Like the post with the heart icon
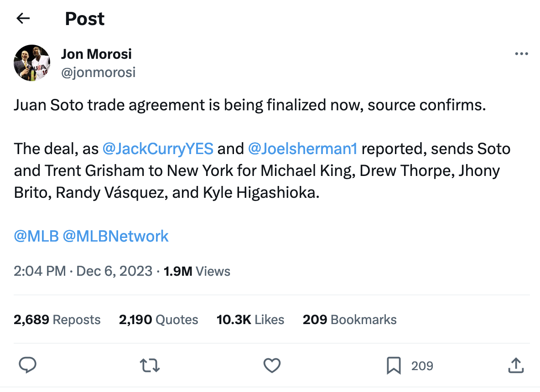 272,366
